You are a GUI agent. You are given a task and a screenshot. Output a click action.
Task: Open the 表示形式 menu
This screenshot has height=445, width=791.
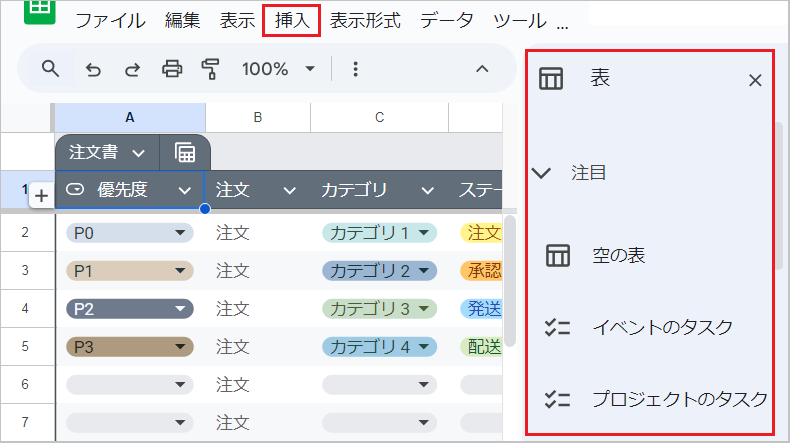click(x=365, y=21)
